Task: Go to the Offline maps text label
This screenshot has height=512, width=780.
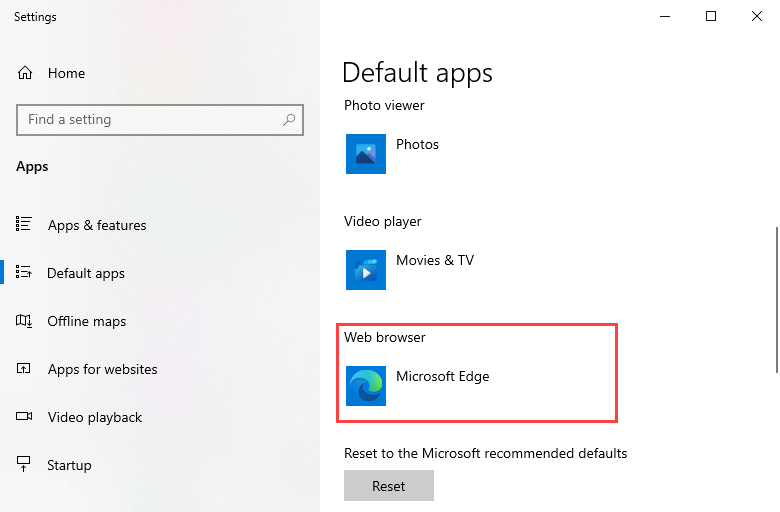Action: coord(87,321)
